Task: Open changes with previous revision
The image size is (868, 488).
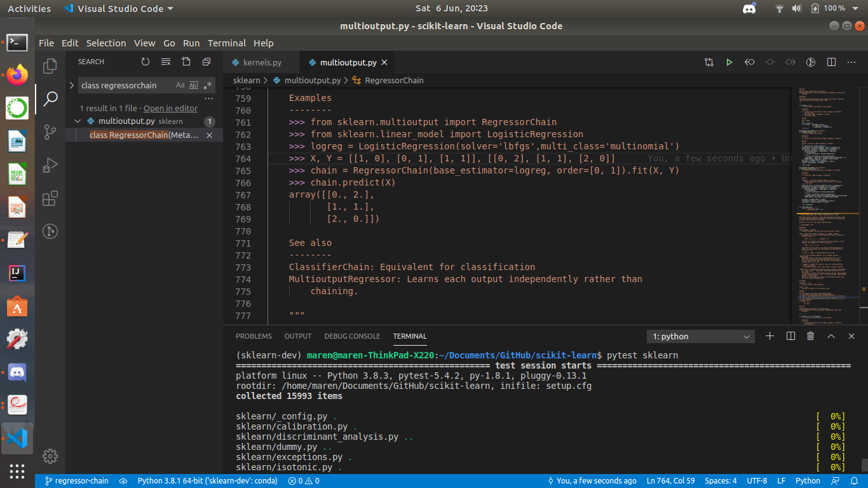Action: coord(750,62)
